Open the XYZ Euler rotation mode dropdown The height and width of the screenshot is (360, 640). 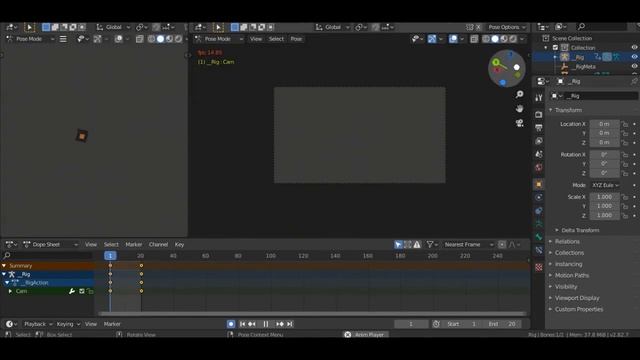tap(605, 185)
